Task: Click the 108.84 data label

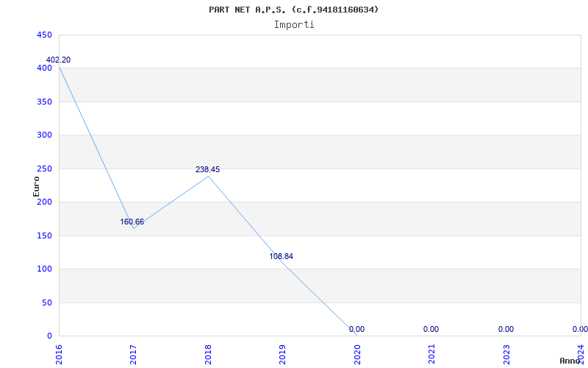Action: click(282, 257)
